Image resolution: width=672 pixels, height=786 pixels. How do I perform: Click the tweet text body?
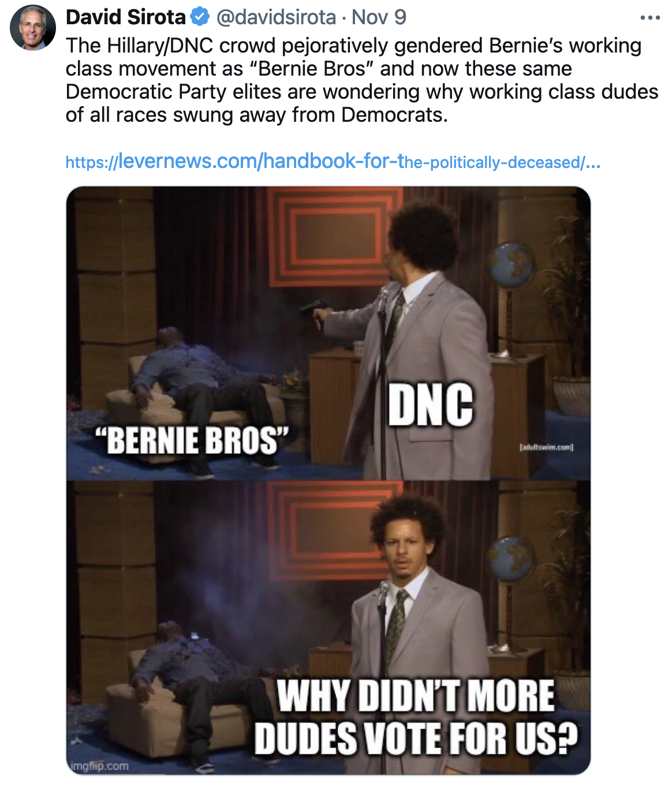(x=362, y=80)
